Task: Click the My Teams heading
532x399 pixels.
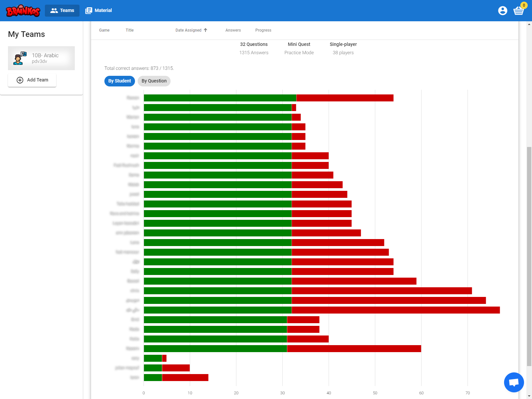Action: tap(26, 34)
